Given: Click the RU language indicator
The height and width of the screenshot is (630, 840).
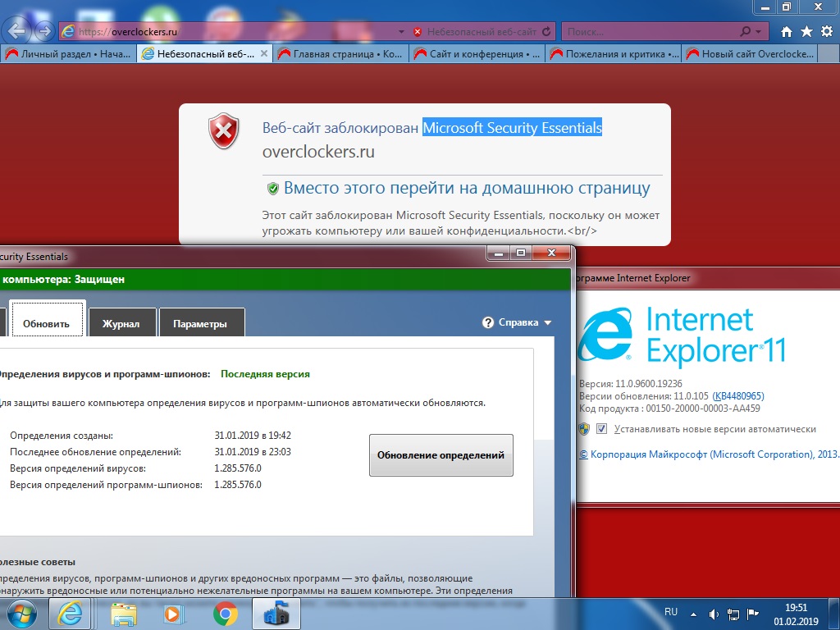Looking at the screenshot, I should (671, 612).
